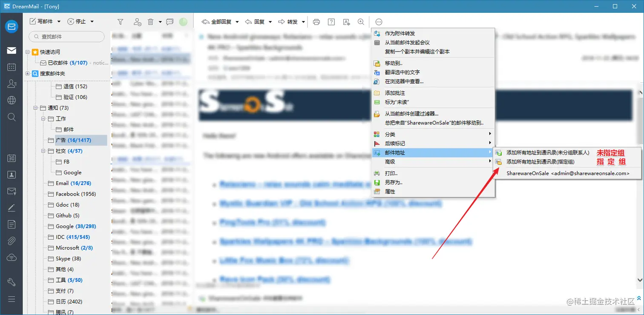Viewport: 644px width, 315px height.
Task: Open the calendar grid sidebar icon
Action: tap(11, 67)
